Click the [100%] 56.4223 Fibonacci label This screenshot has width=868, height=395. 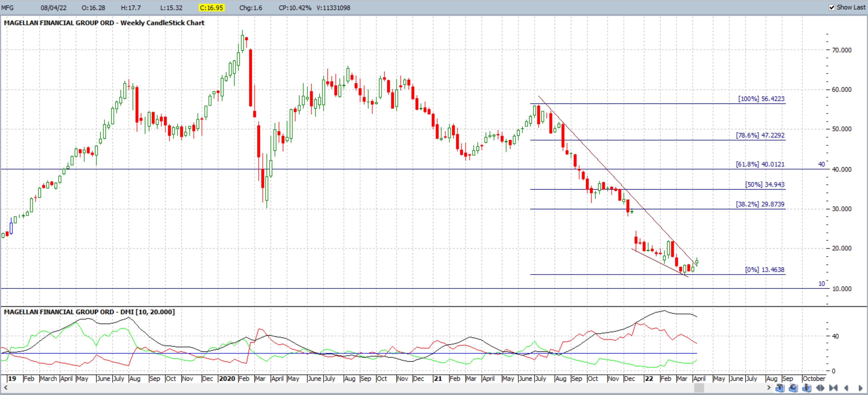tap(761, 99)
